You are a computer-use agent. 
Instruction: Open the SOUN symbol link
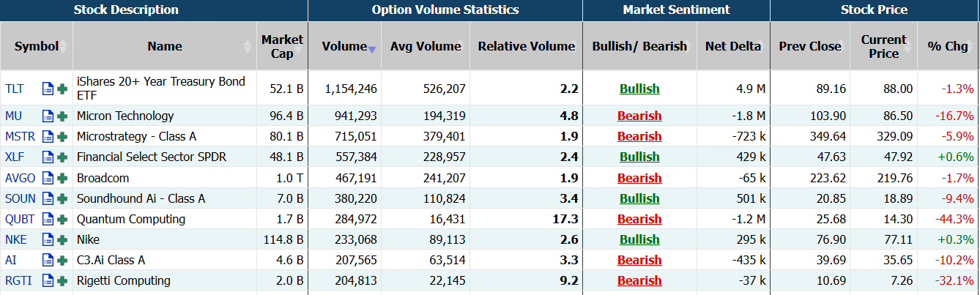(x=20, y=198)
